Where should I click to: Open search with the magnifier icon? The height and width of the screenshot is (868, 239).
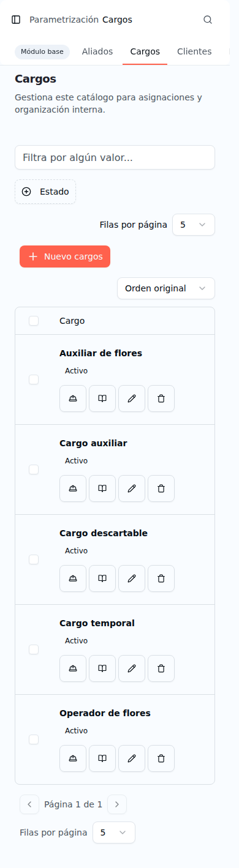coord(208,20)
